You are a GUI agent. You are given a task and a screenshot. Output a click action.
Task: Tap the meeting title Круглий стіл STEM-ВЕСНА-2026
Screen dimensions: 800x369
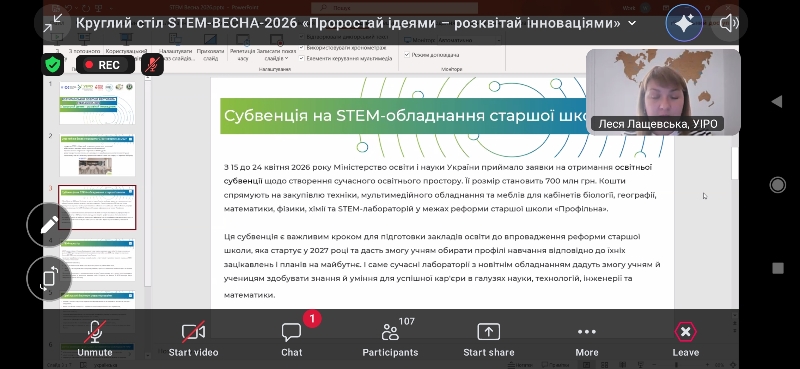[x=348, y=23]
